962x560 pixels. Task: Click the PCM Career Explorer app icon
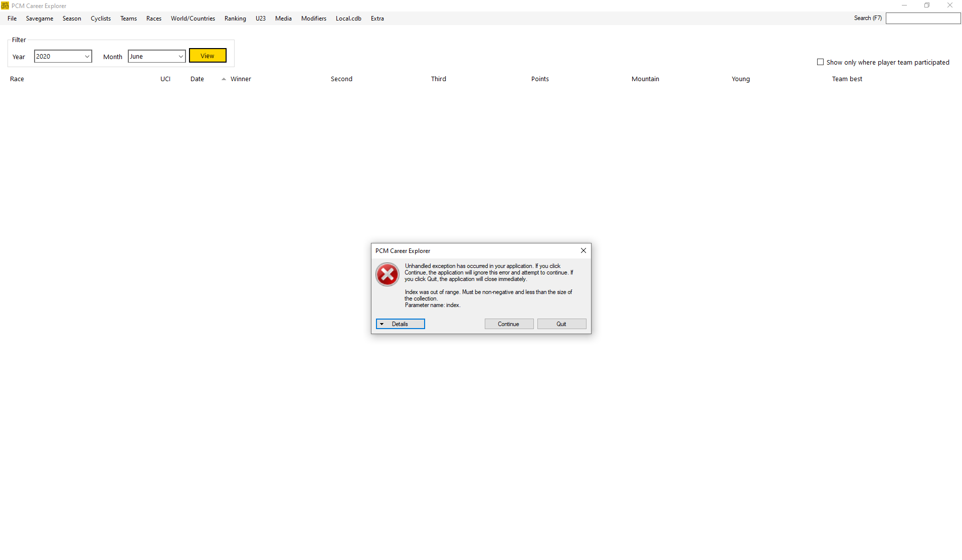click(x=5, y=6)
